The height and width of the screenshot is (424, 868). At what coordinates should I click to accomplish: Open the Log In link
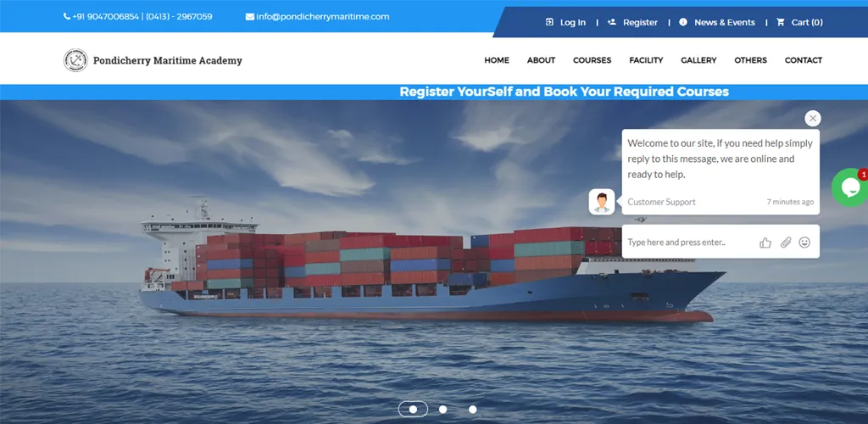573,22
